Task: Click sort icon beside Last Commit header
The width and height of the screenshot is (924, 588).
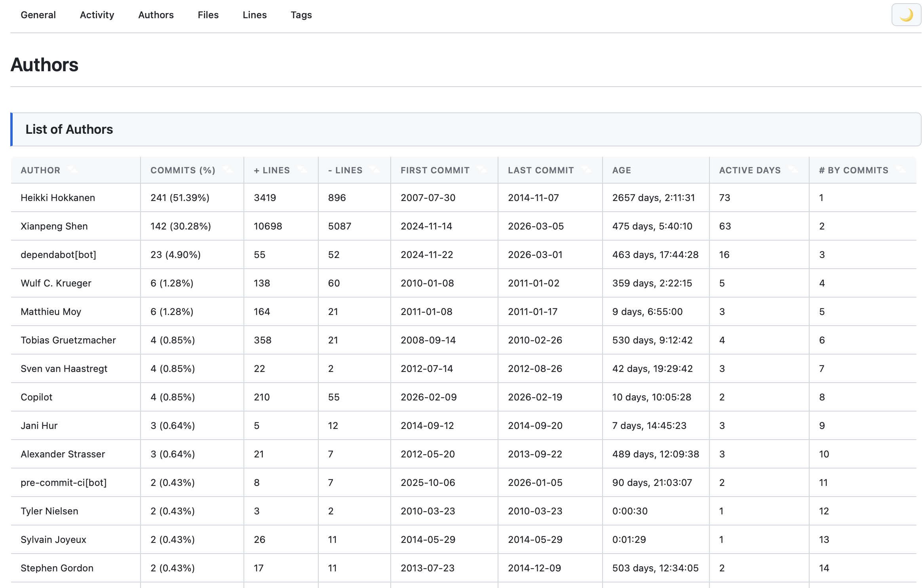Action: 586,170
